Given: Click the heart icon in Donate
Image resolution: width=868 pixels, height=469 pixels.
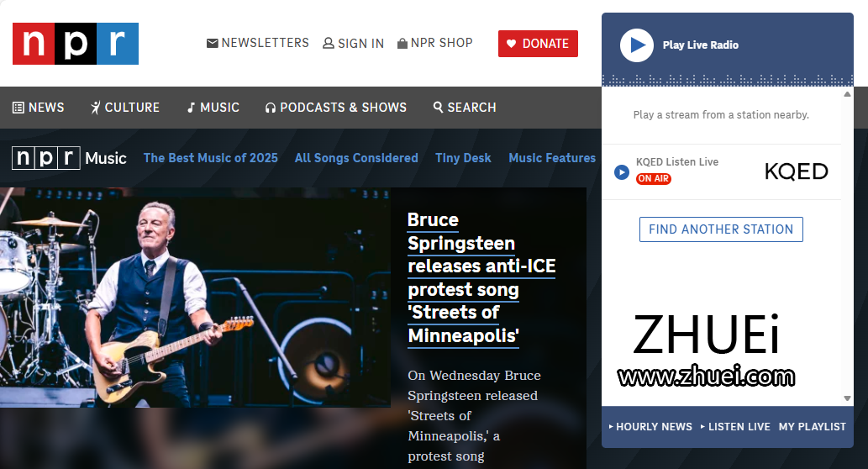Looking at the screenshot, I should click(x=512, y=44).
